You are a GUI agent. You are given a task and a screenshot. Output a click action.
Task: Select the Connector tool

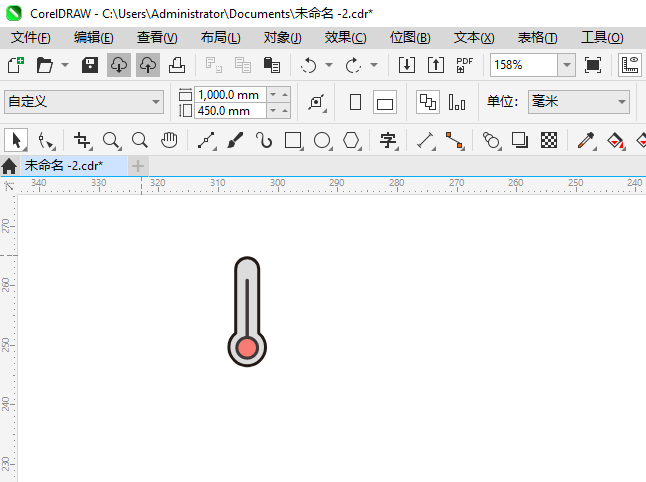click(x=455, y=140)
